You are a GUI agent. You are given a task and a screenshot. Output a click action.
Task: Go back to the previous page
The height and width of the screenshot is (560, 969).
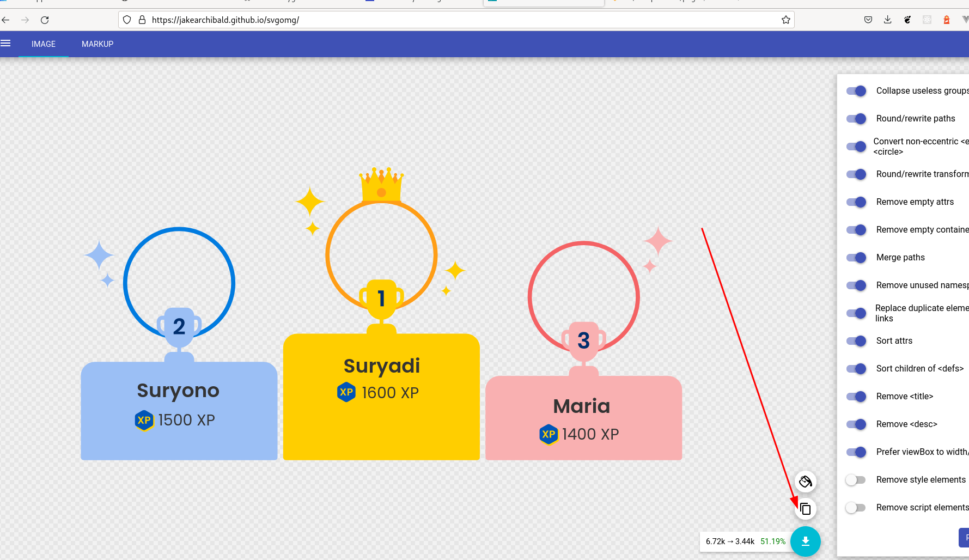pyautogui.click(x=5, y=20)
